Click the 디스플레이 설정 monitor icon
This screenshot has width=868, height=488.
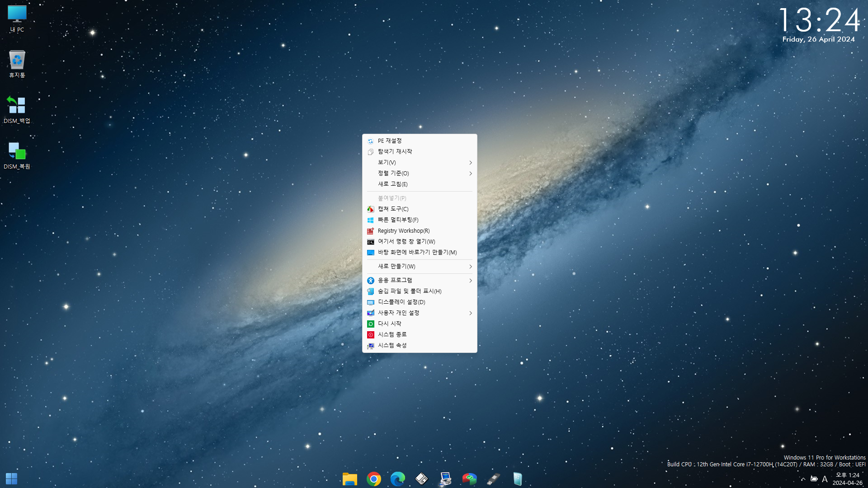click(x=371, y=302)
